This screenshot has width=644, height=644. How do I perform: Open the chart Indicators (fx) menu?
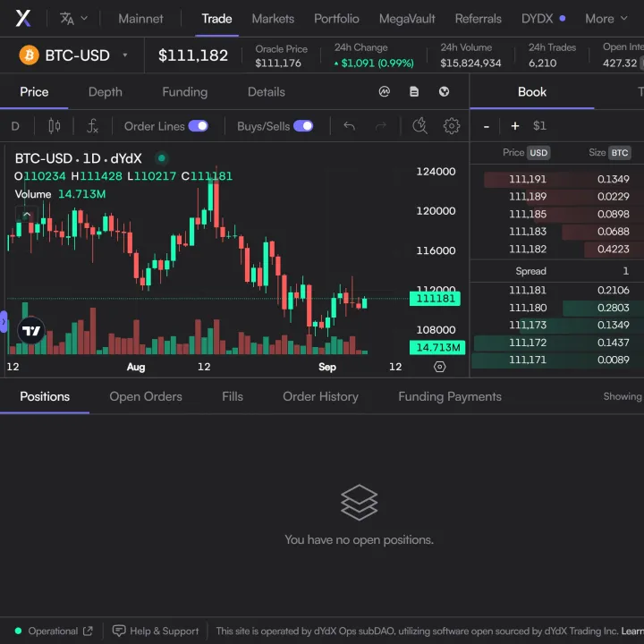pos(92,126)
